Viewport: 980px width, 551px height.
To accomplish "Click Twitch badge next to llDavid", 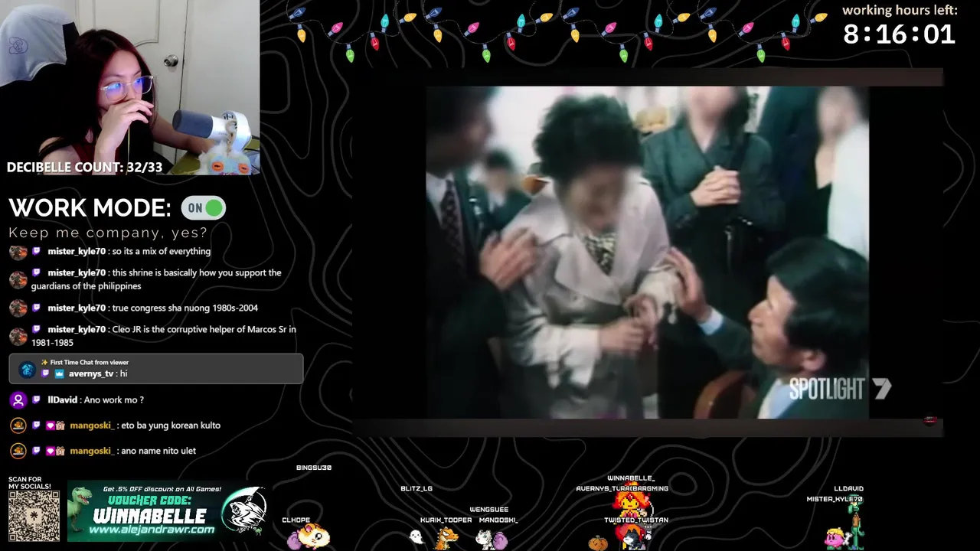I will pos(36,400).
